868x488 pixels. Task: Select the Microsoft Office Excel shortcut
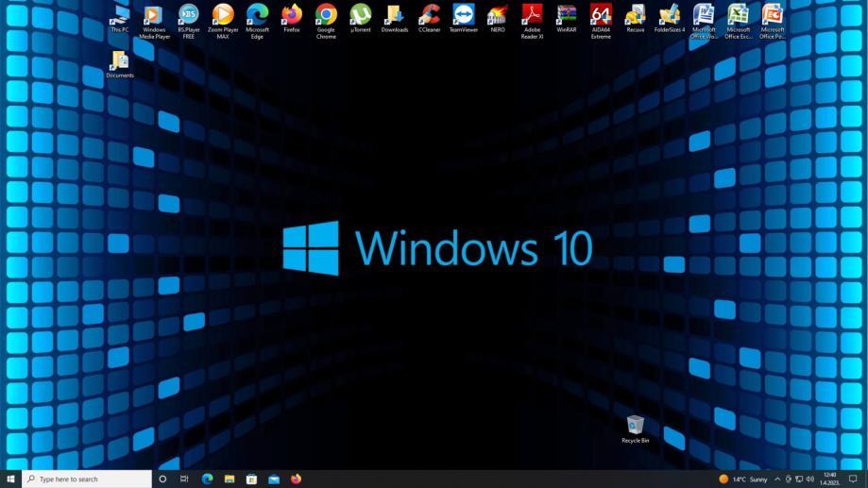[x=738, y=22]
